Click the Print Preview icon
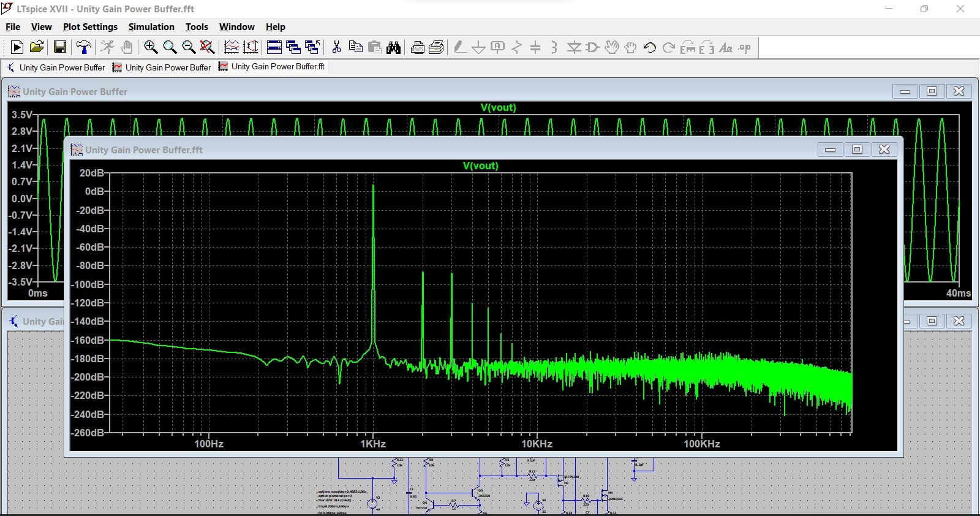This screenshot has height=516, width=980. [x=418, y=47]
